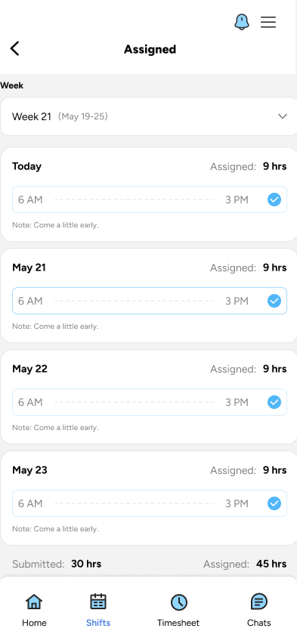The width and height of the screenshot is (297, 644).
Task: Go back with the arrow icon
Action: 15,48
